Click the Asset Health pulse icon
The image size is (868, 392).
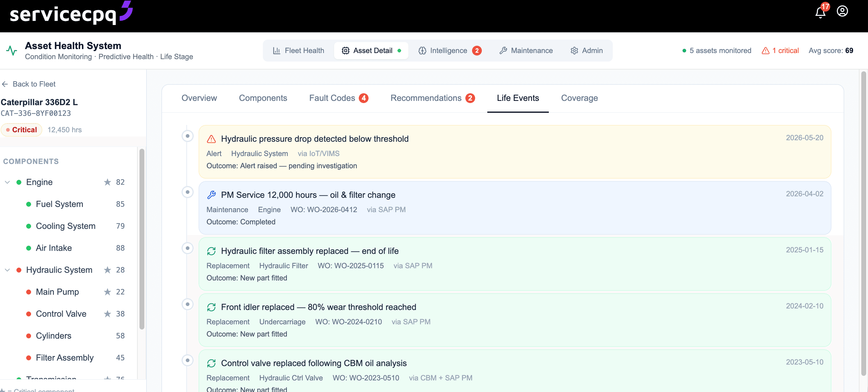pyautogui.click(x=12, y=51)
